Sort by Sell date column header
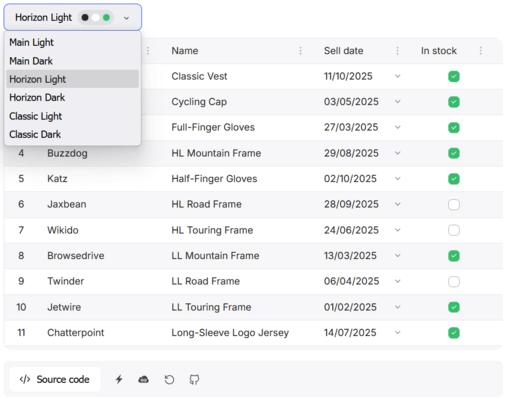 pos(343,51)
